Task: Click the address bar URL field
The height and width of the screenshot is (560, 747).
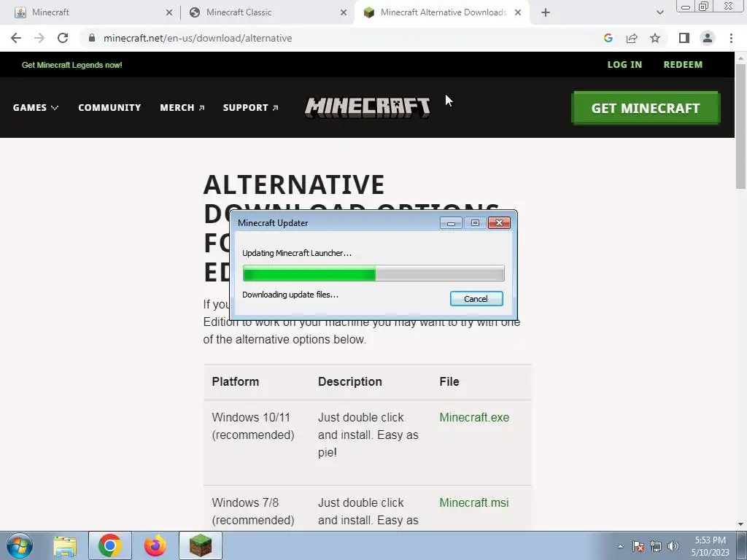Action: coord(343,38)
